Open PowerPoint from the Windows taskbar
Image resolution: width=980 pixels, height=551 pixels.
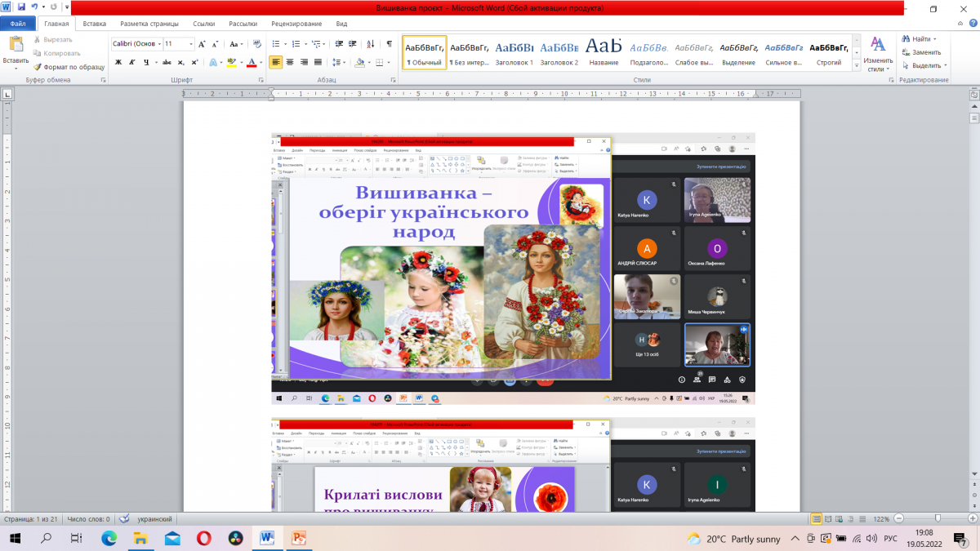[298, 539]
